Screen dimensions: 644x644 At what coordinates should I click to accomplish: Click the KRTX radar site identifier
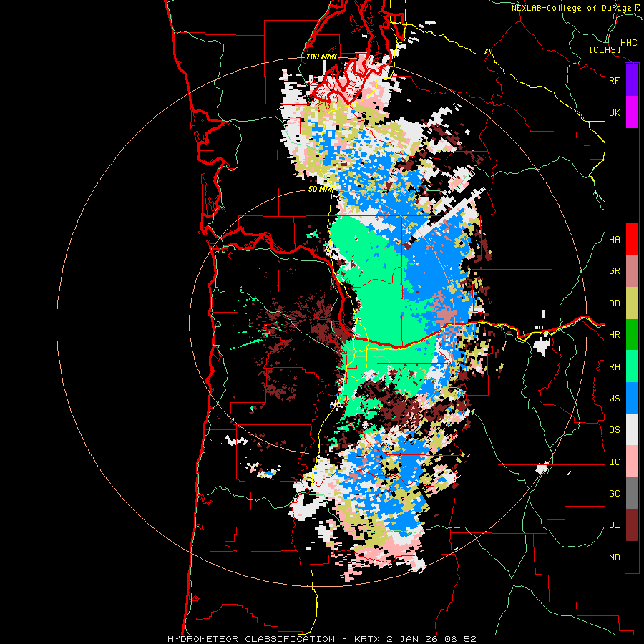click(x=367, y=639)
